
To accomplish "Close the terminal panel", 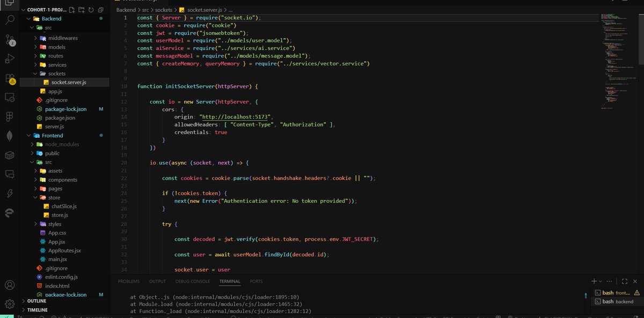I will 636,281.
